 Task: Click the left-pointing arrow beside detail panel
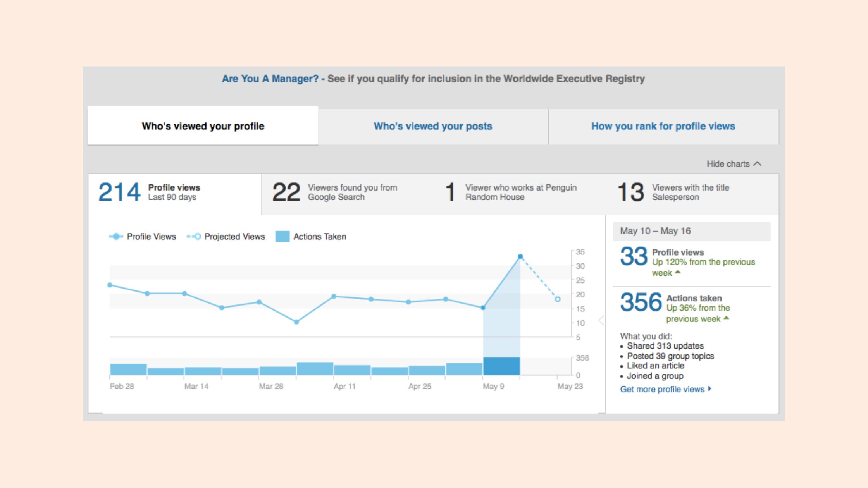[x=601, y=320]
